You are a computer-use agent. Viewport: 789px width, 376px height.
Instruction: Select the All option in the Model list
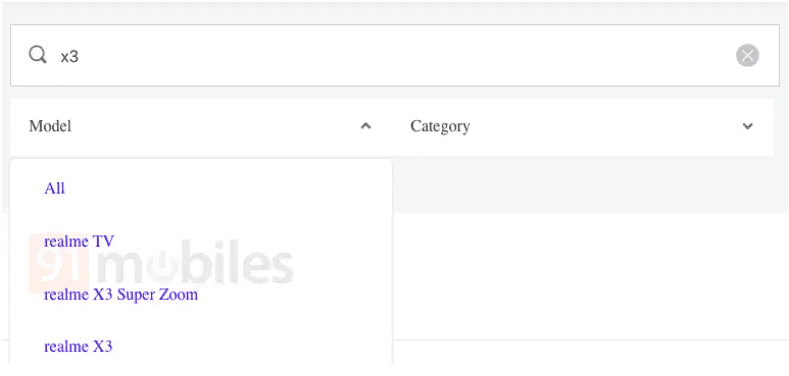(54, 189)
